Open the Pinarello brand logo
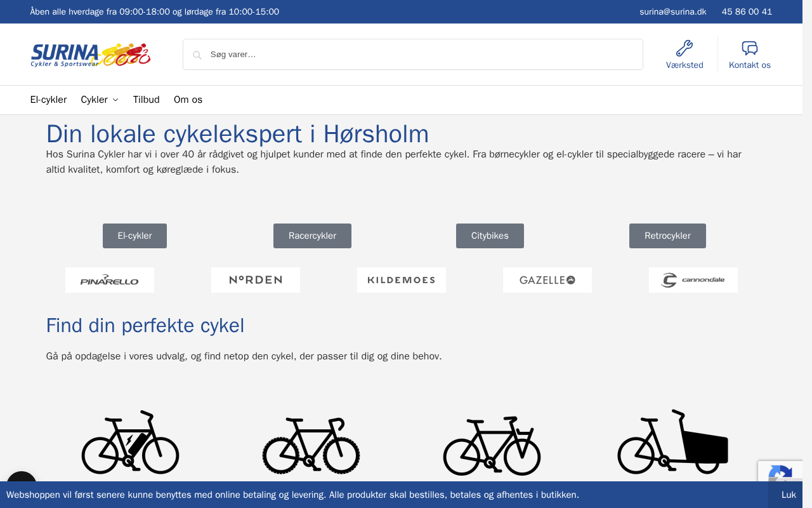 110,280
